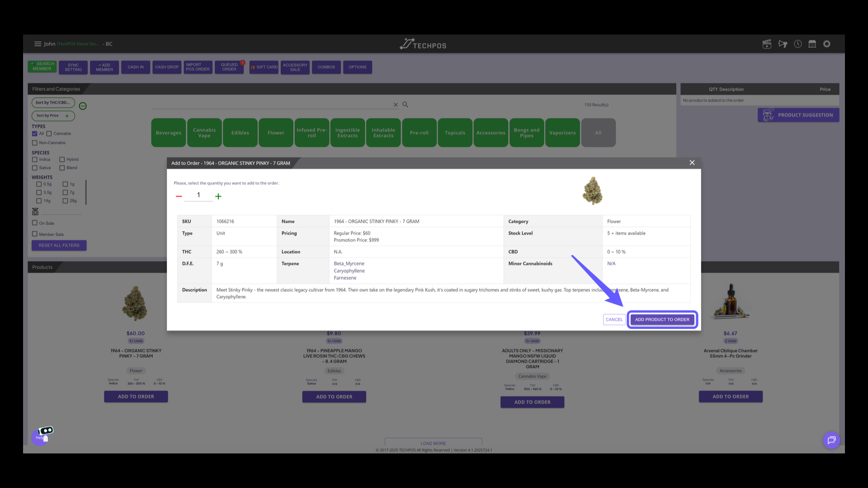This screenshot has height=488, width=868.
Task: Toggle the Member Sale checkbox
Action: (35, 234)
